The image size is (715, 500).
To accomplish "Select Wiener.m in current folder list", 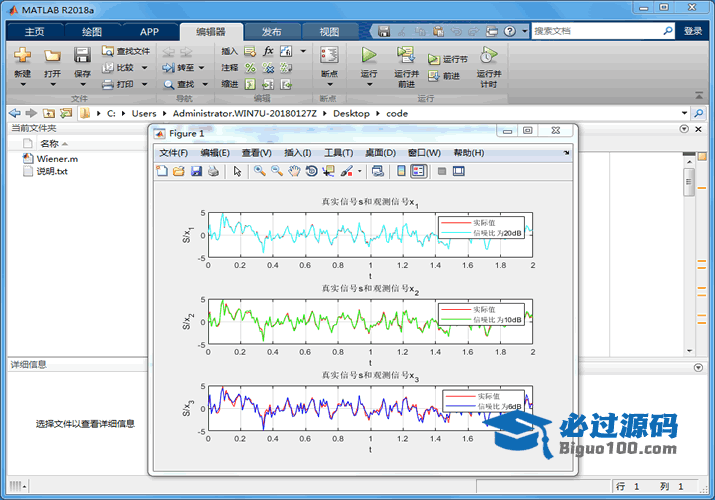I will (57, 159).
